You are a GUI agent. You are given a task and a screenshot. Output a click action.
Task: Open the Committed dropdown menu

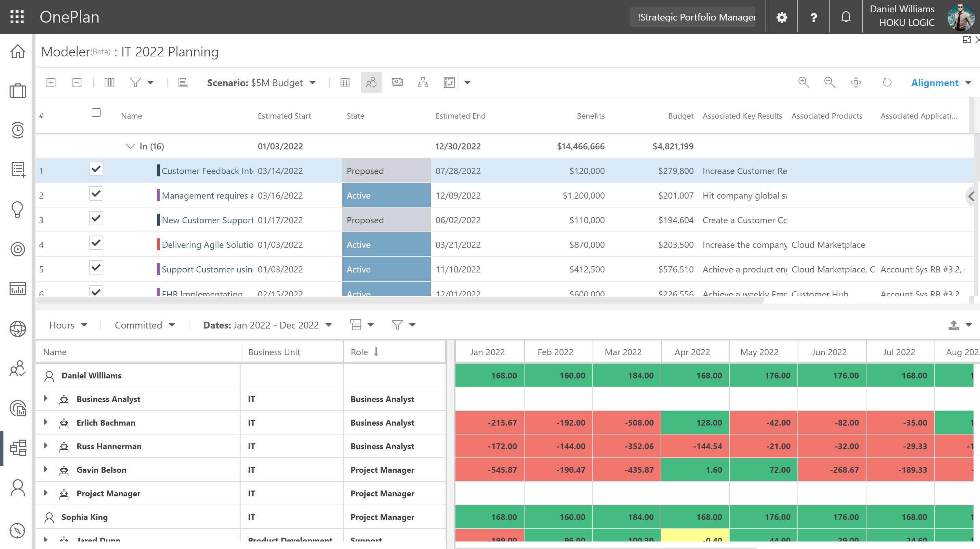point(145,325)
